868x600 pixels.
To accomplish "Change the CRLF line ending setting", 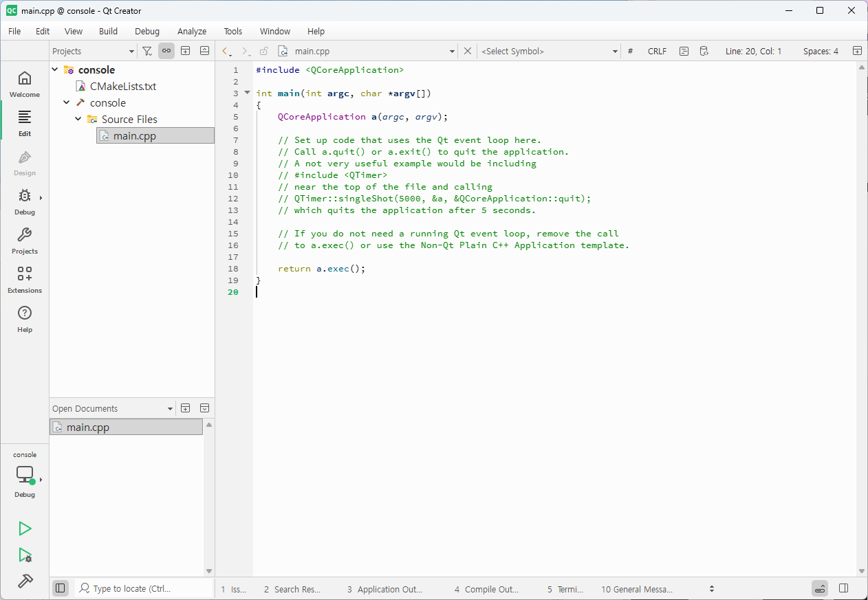I will coord(657,51).
